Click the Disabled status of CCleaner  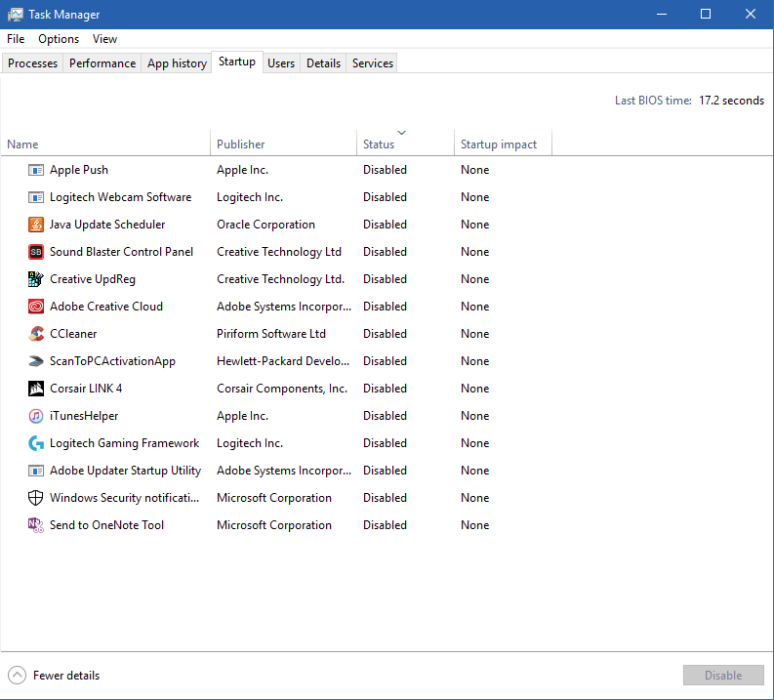pos(385,334)
